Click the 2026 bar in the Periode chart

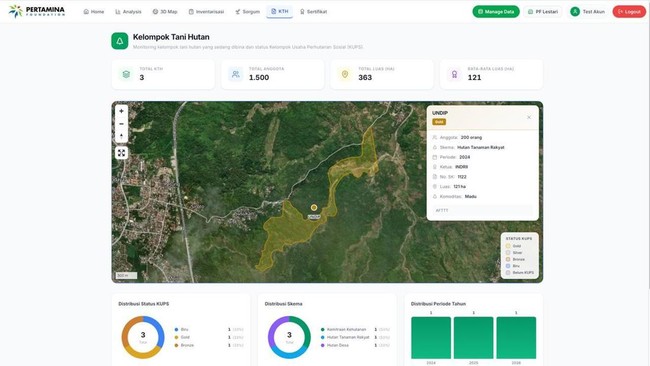click(516, 338)
